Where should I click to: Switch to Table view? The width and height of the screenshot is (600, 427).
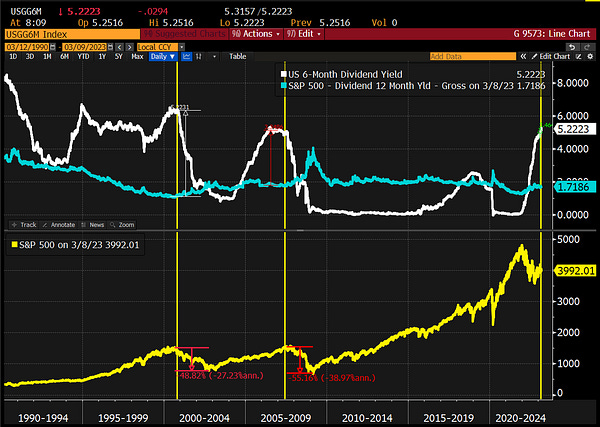point(238,57)
